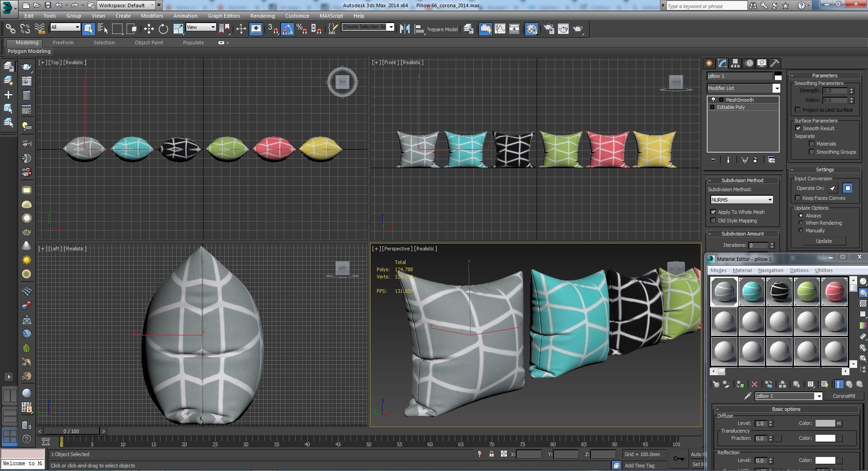
Task: Click the Polygon Modeling panel label
Action: [29, 51]
